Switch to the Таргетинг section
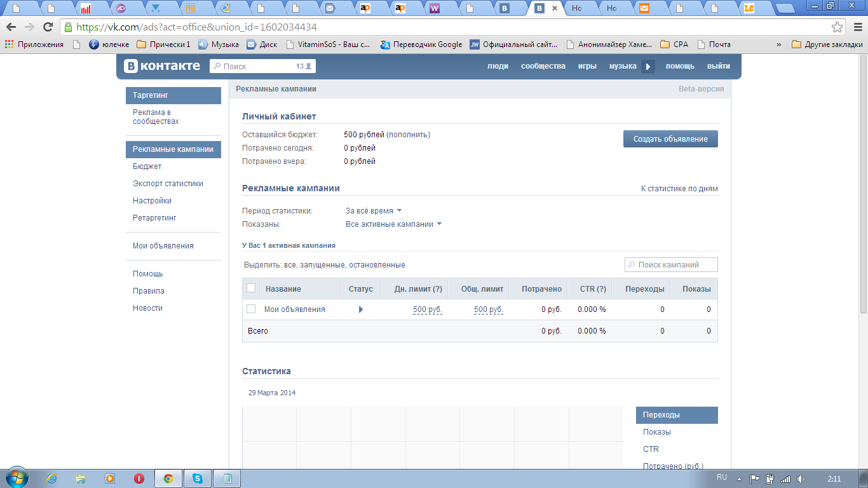 click(173, 95)
